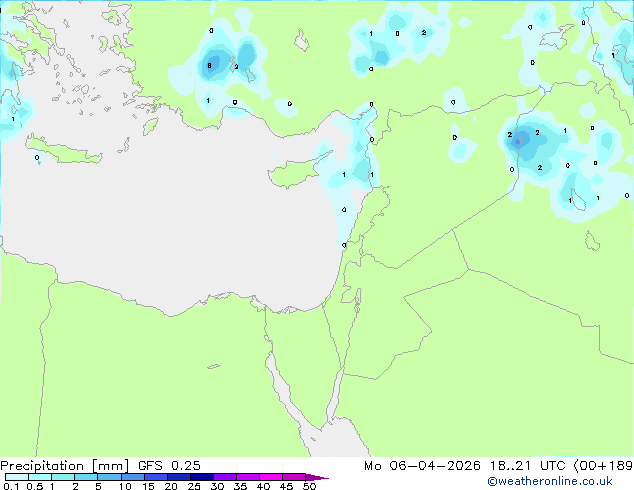Click the "0.1" legend scale label
The height and width of the screenshot is (490, 634).
11,486
